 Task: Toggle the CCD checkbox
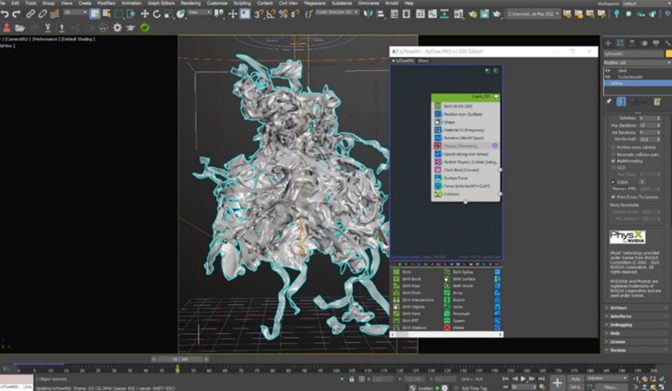pyautogui.click(x=613, y=168)
